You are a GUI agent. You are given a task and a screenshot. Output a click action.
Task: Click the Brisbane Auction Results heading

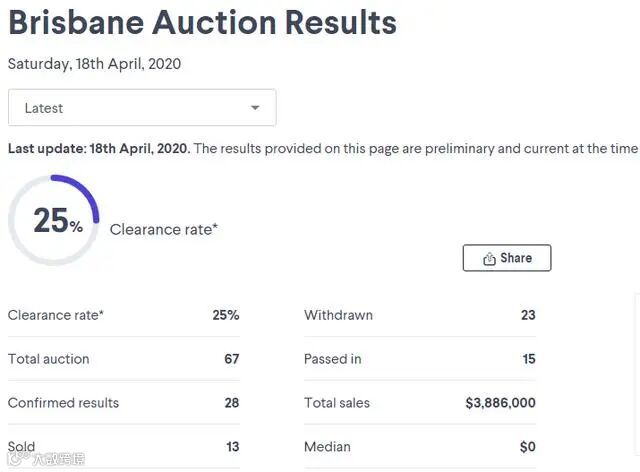[x=202, y=22]
